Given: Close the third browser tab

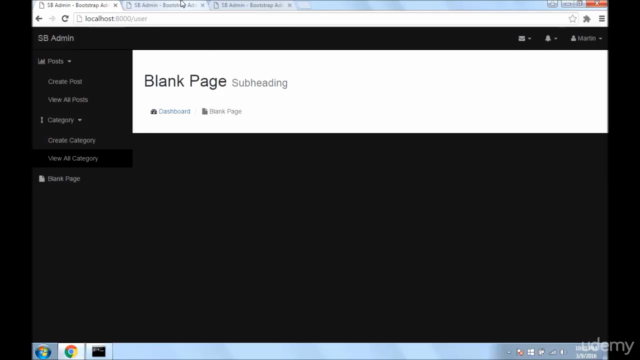Looking at the screenshot, I should [x=289, y=5].
